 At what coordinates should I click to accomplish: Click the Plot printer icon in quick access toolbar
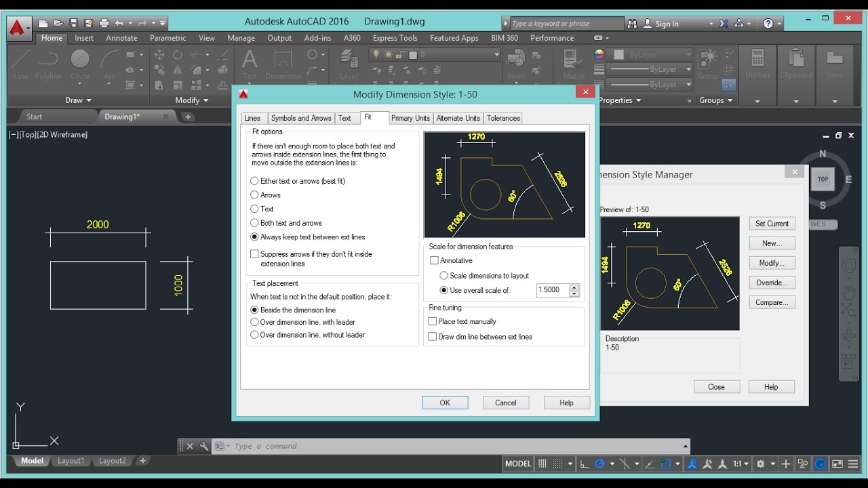coord(104,23)
